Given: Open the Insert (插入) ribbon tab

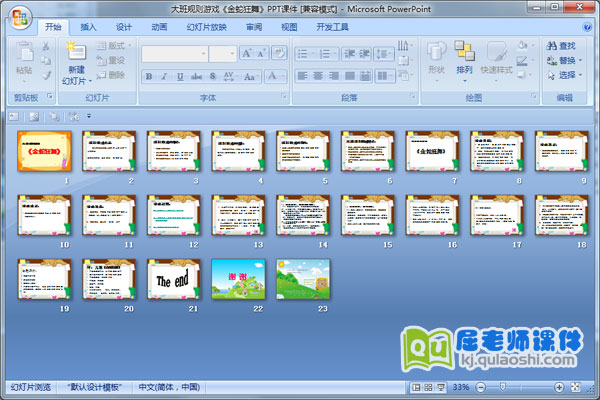Looking at the screenshot, I should [x=89, y=27].
